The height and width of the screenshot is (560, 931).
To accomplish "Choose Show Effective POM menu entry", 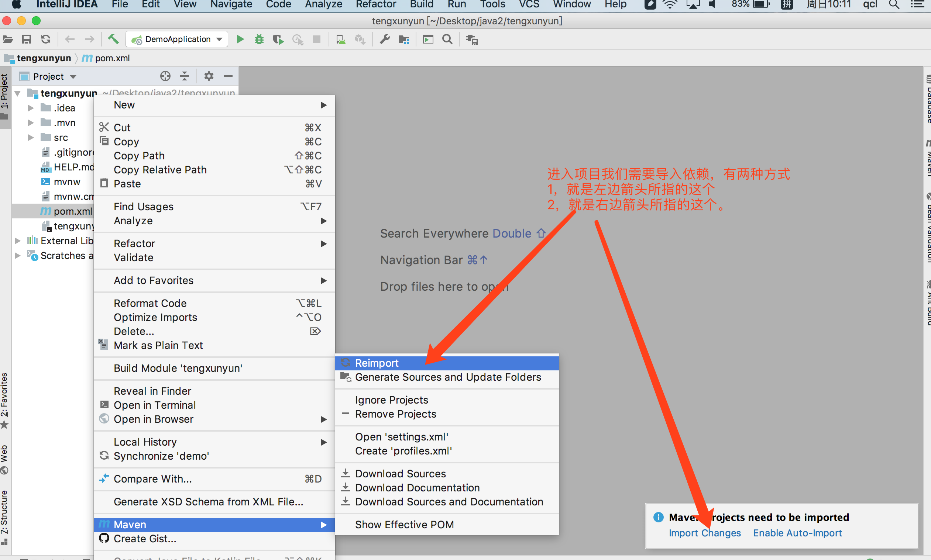I will [x=404, y=525].
